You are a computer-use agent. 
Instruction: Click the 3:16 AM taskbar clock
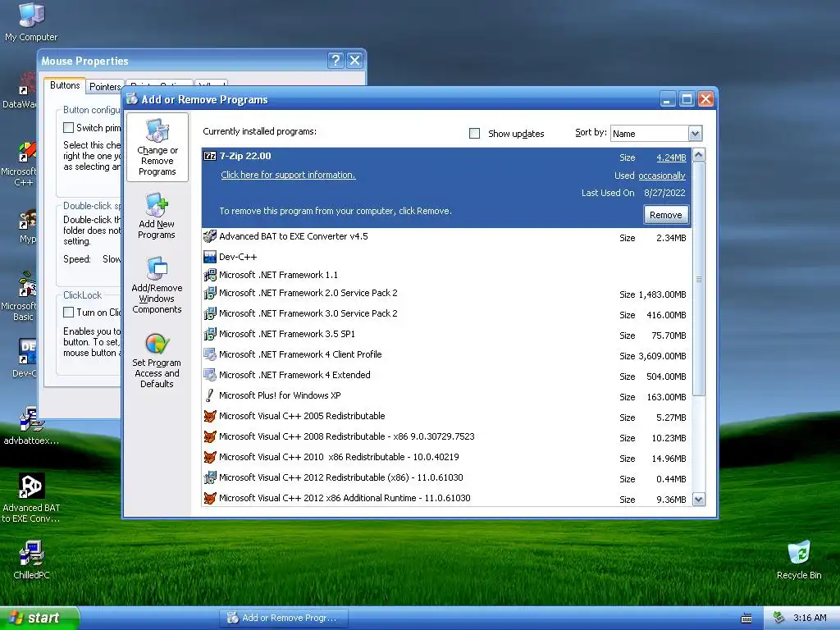pos(810,618)
